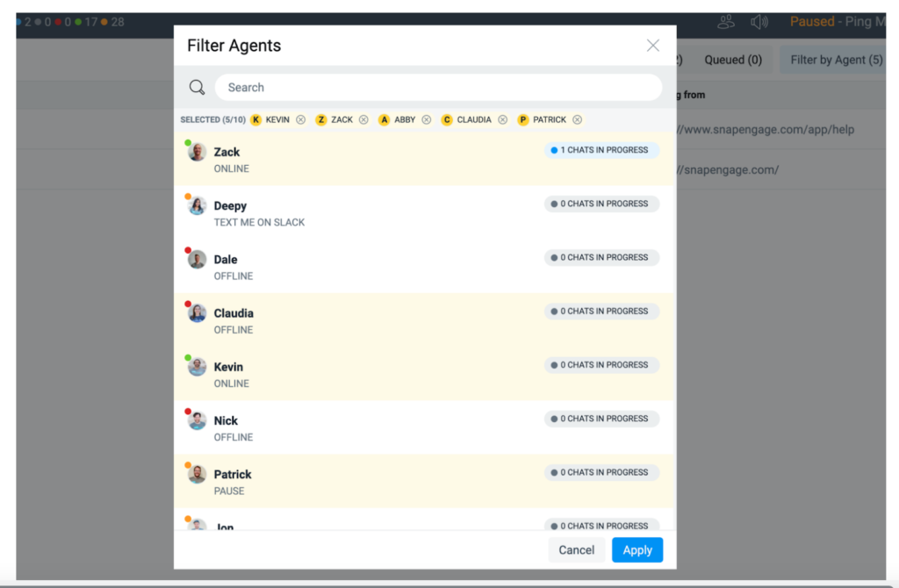Click the Cancel button
The height and width of the screenshot is (588, 899).
click(577, 549)
